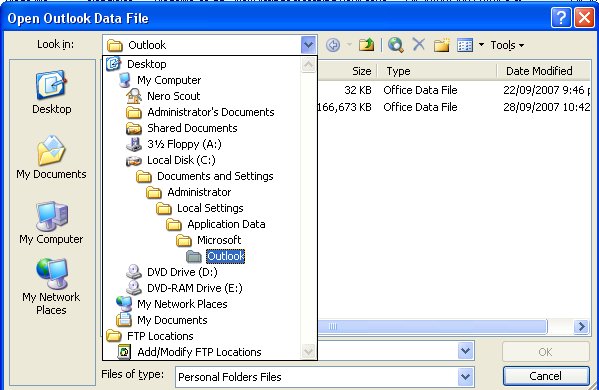Select My Computer in Places bar
Screen dimensions: 599x390
tap(51, 223)
